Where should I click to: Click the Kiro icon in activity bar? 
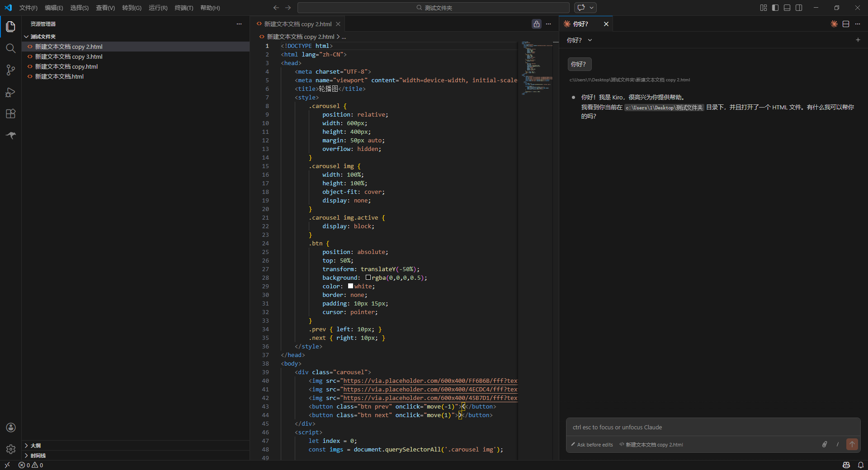coord(11,135)
